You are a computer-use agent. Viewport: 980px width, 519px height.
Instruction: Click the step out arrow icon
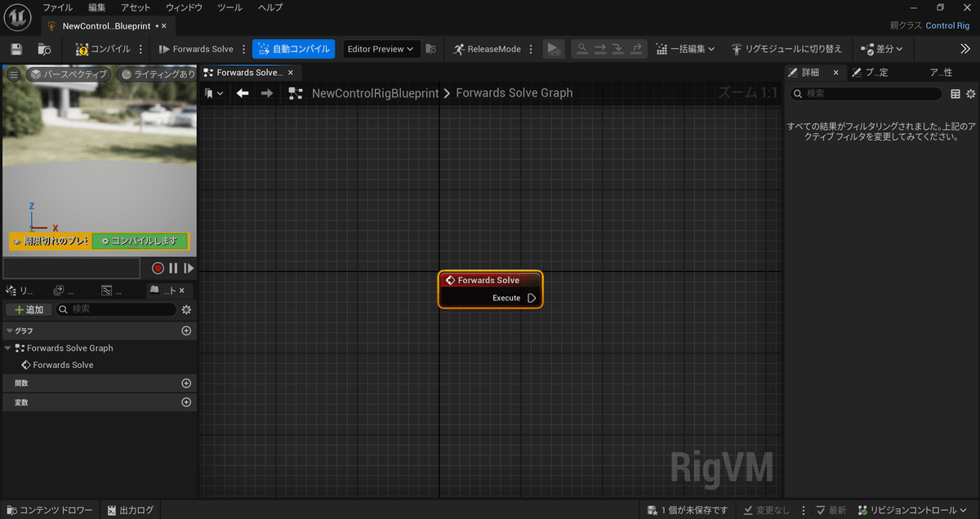pos(636,49)
